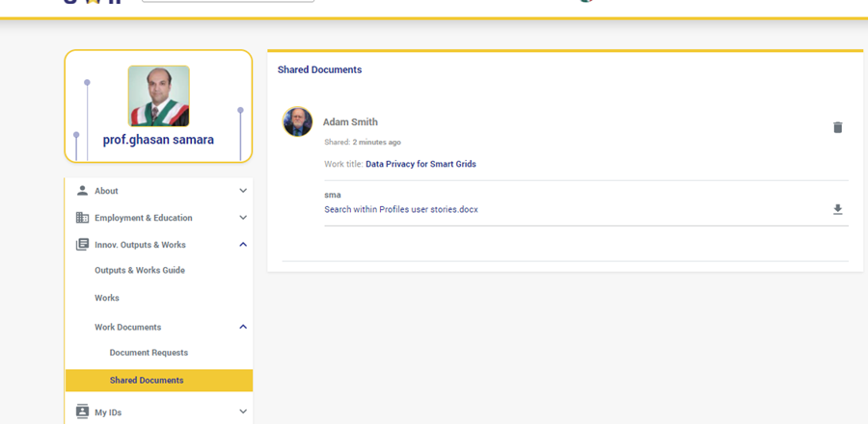Click the My IDs badge icon
The height and width of the screenshot is (424, 868).
point(82,411)
